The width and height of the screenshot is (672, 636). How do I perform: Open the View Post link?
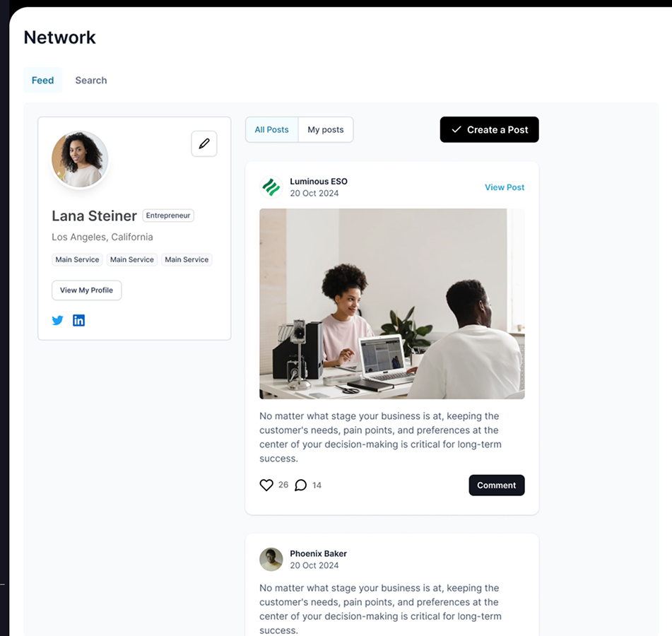pos(505,187)
